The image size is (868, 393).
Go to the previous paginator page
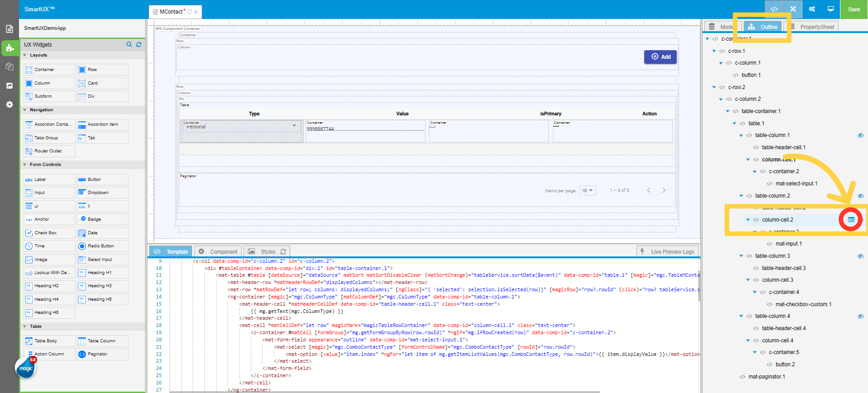click(x=648, y=190)
